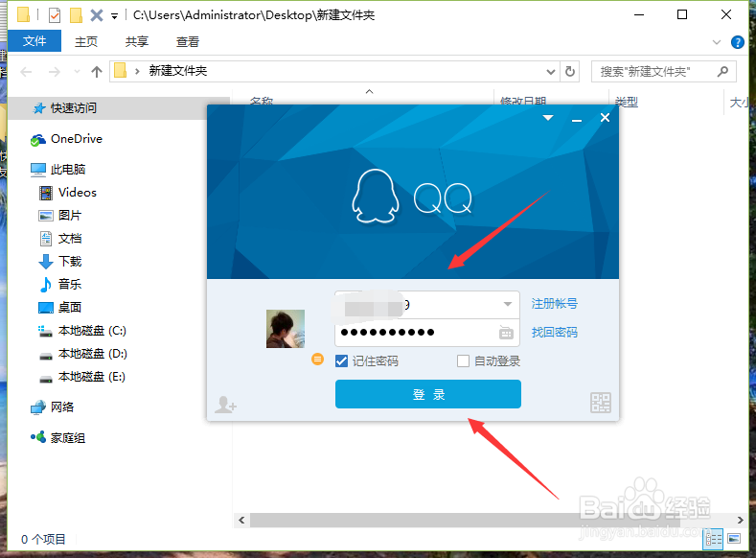Open Local Disk (C:)

click(92, 331)
